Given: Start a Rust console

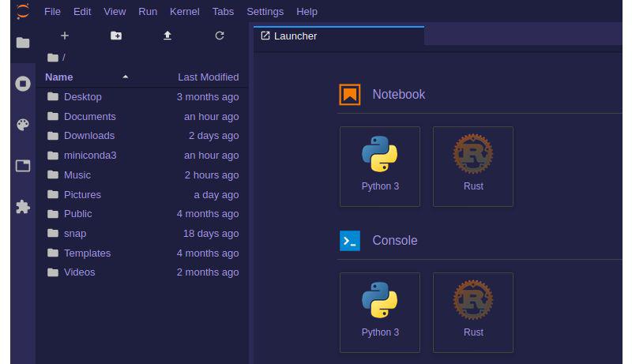Looking at the screenshot, I should click(472, 313).
